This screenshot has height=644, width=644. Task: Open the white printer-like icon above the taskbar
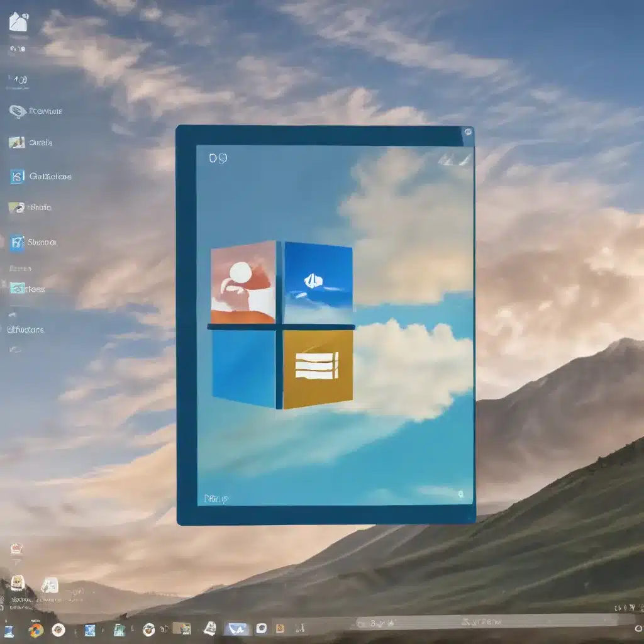18,583
